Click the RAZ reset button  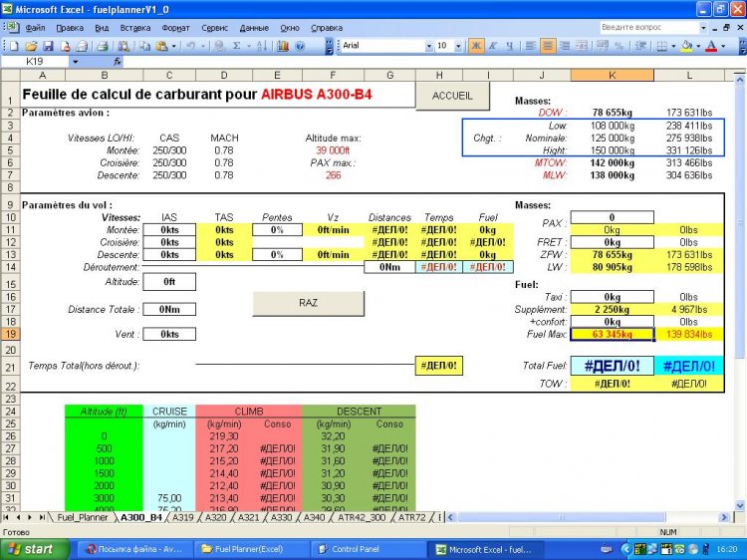click(308, 303)
